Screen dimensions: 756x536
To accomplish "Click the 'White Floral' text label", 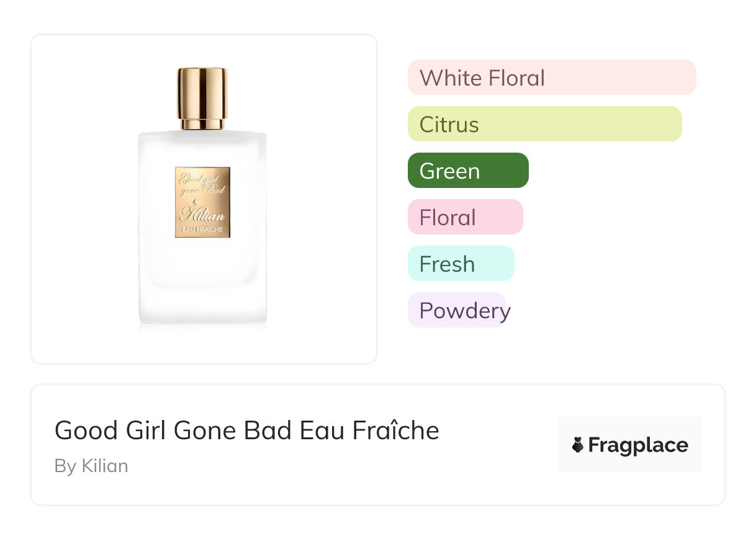I will (x=482, y=78).
